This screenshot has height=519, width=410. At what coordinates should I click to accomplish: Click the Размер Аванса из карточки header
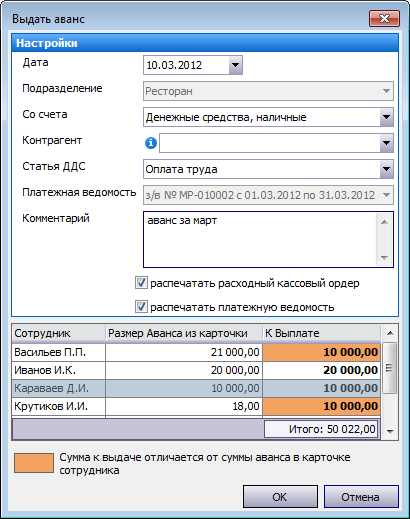pos(184,333)
